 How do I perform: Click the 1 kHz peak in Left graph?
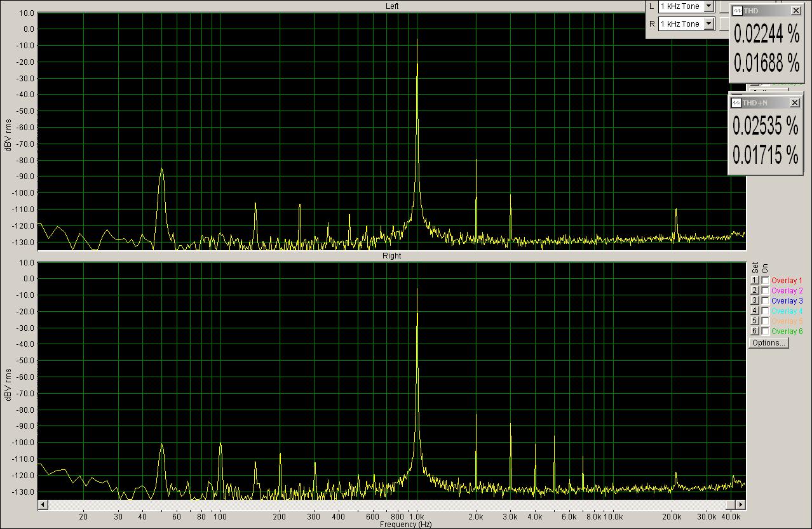tap(417, 39)
